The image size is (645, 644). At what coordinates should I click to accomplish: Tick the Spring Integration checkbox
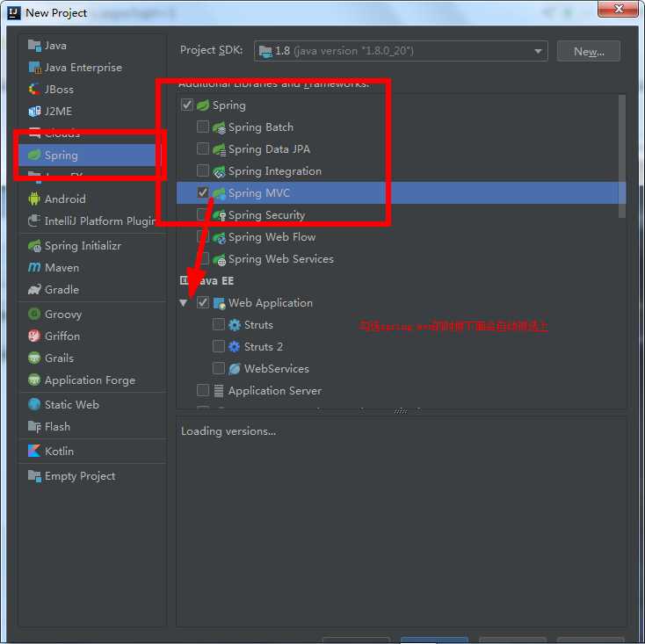tap(203, 170)
